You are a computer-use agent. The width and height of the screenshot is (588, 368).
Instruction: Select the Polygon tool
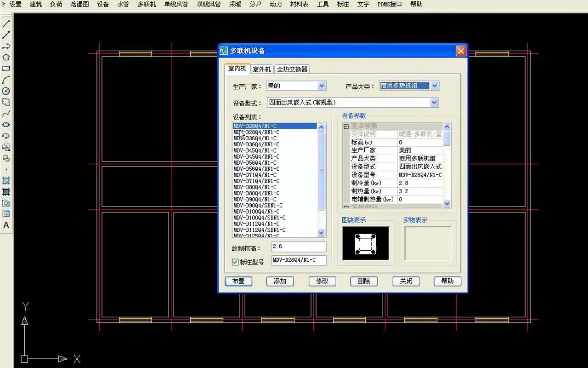point(6,57)
